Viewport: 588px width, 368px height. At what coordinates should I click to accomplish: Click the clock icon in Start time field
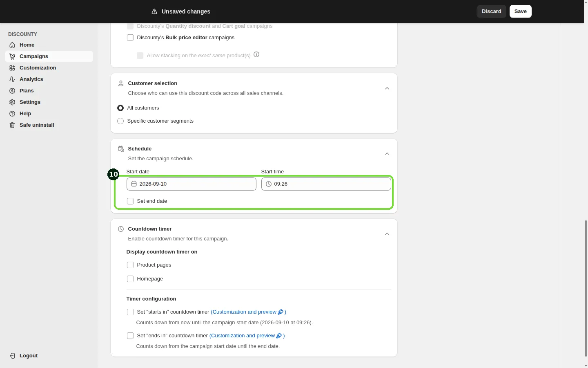(269, 184)
